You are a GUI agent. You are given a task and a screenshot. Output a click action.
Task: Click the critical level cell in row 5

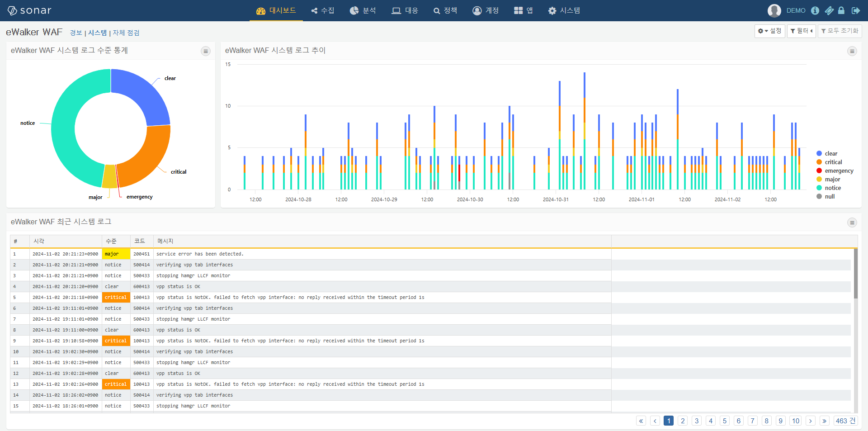[116, 297]
